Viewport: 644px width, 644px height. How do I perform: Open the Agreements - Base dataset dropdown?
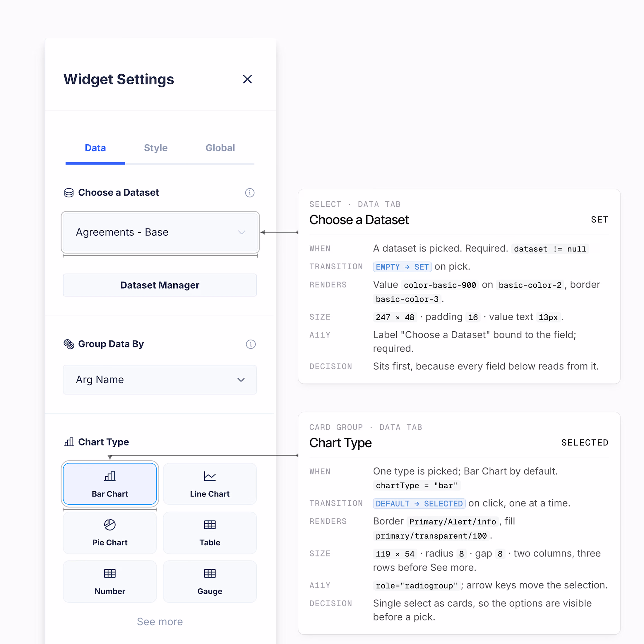(x=160, y=232)
